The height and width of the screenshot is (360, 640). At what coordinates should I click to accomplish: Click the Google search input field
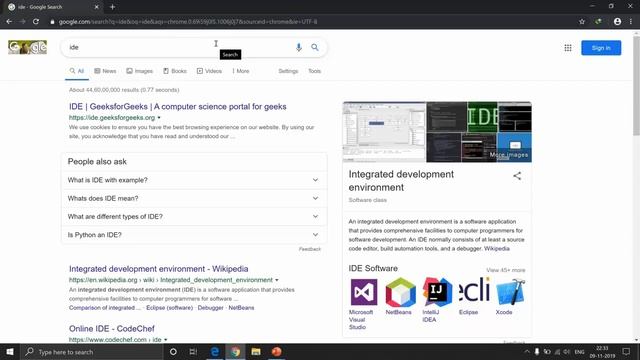tap(180, 47)
